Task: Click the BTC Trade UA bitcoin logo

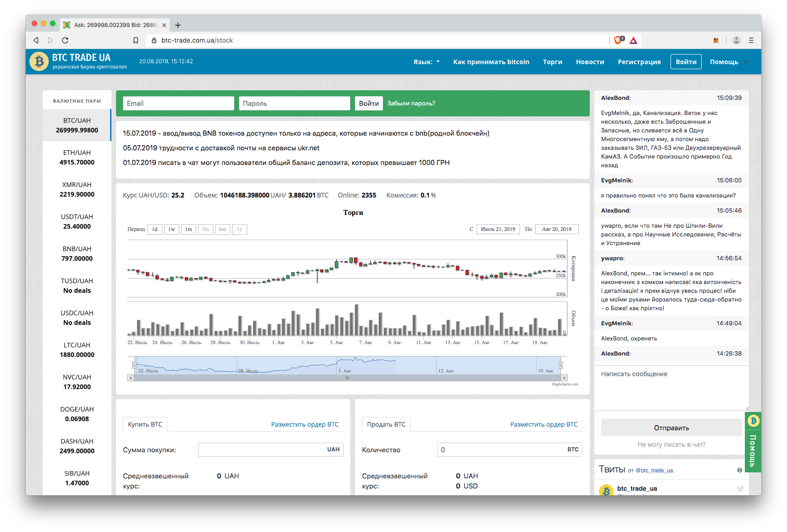Action: (x=39, y=61)
